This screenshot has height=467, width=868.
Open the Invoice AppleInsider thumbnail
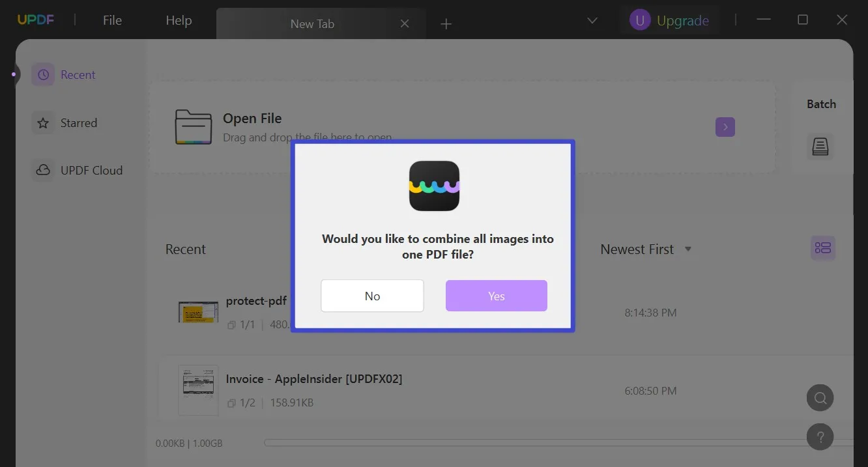tap(199, 390)
